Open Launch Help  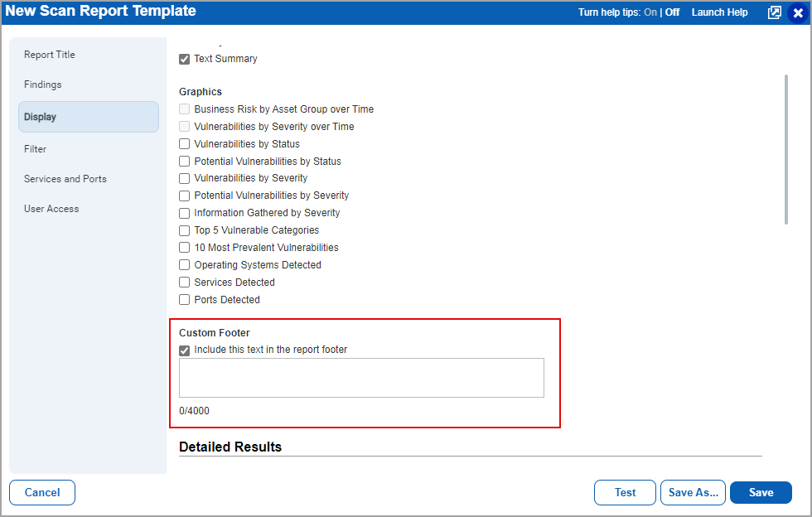tap(719, 12)
